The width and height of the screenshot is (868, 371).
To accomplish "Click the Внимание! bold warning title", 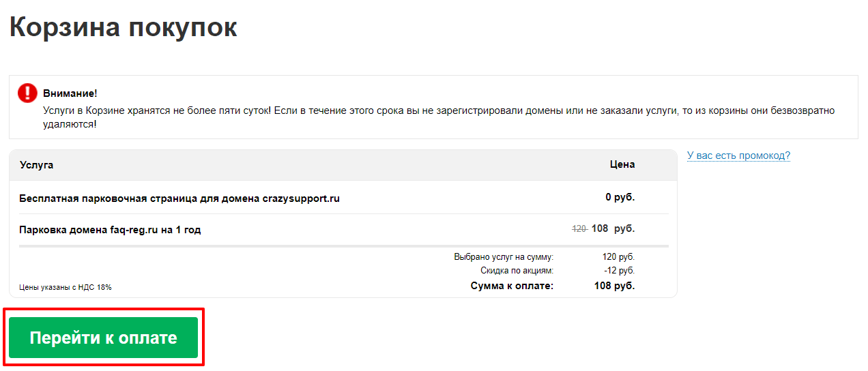I will click(x=70, y=93).
